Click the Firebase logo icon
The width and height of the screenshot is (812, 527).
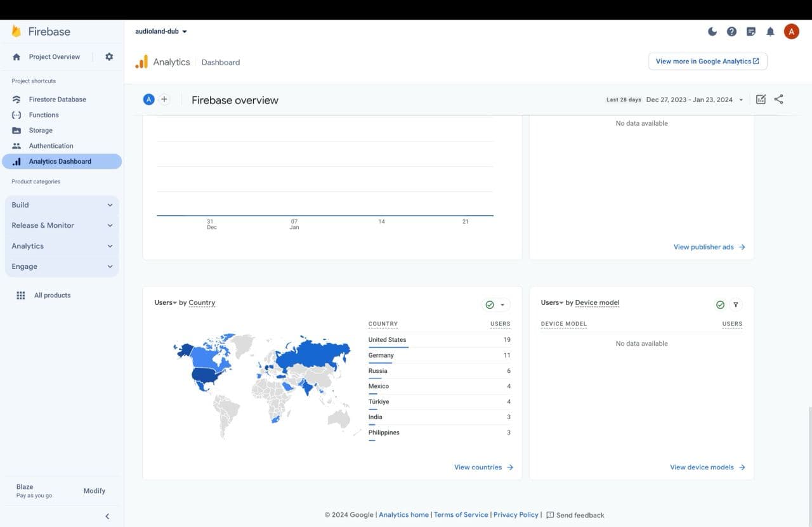(x=16, y=31)
